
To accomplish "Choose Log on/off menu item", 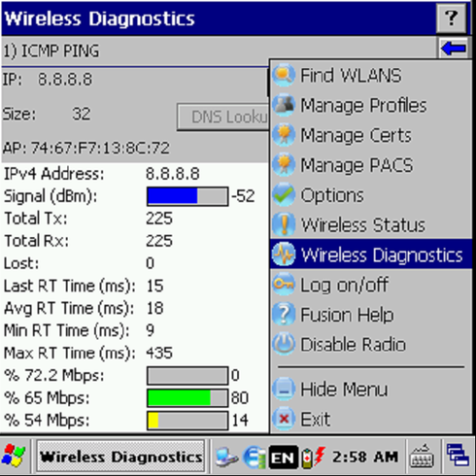I will pos(371,285).
